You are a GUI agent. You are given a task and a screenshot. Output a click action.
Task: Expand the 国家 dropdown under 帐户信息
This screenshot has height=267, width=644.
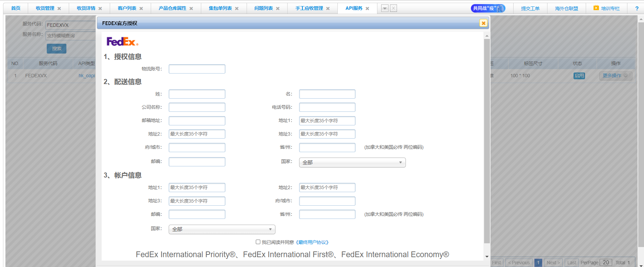pyautogui.click(x=222, y=229)
